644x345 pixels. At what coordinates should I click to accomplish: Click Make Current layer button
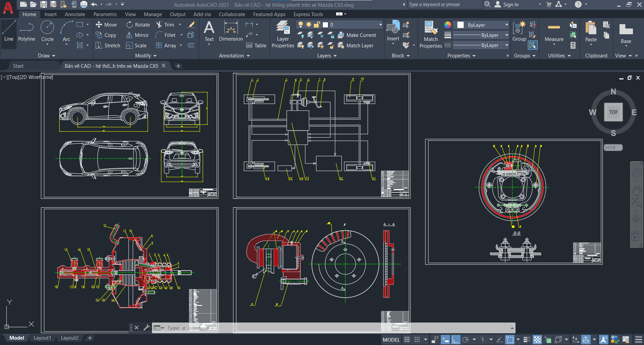tap(357, 35)
